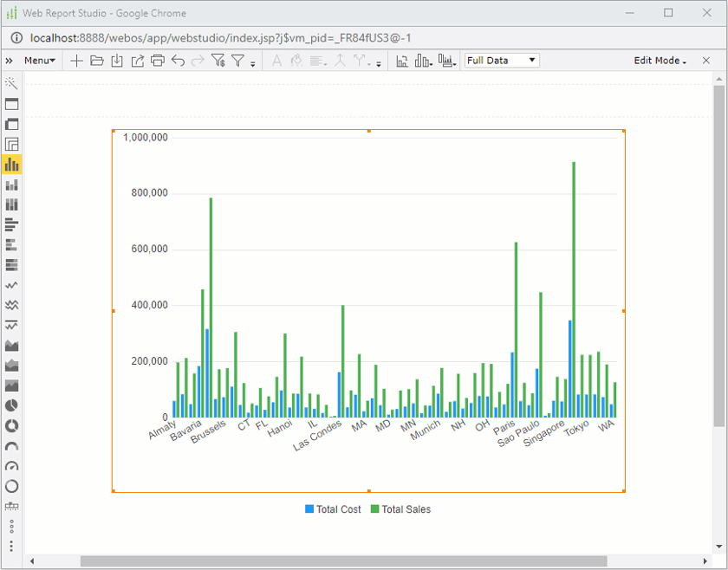Select the pie chart type in sidebar
This screenshot has width=728, height=570.
pyautogui.click(x=12, y=405)
